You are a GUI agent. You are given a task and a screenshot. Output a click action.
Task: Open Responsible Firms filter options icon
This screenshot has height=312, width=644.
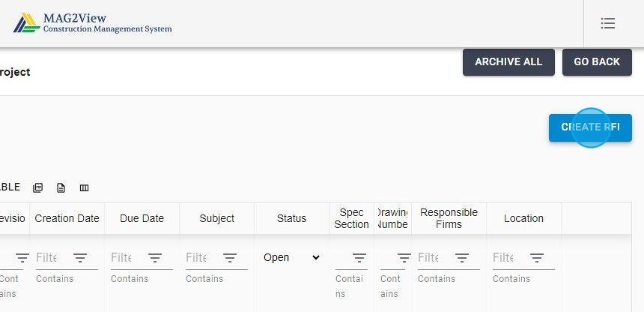pyautogui.click(x=462, y=257)
